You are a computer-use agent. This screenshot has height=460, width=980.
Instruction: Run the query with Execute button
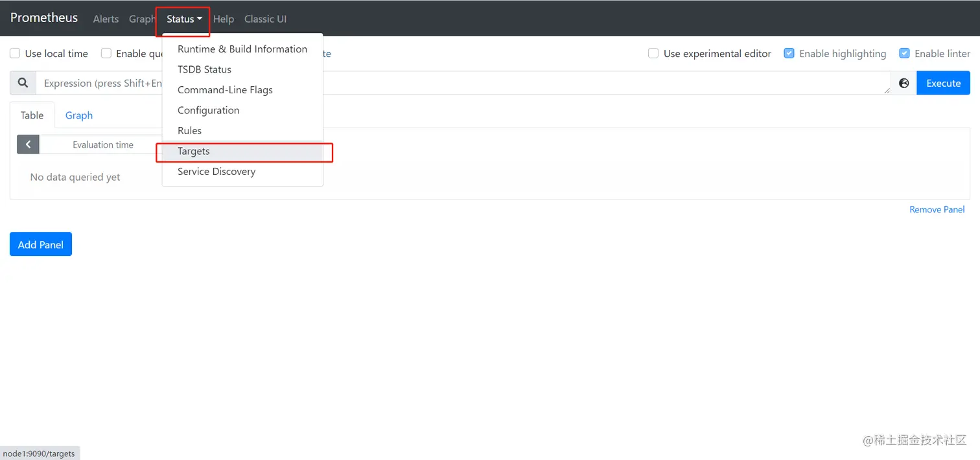pyautogui.click(x=943, y=83)
